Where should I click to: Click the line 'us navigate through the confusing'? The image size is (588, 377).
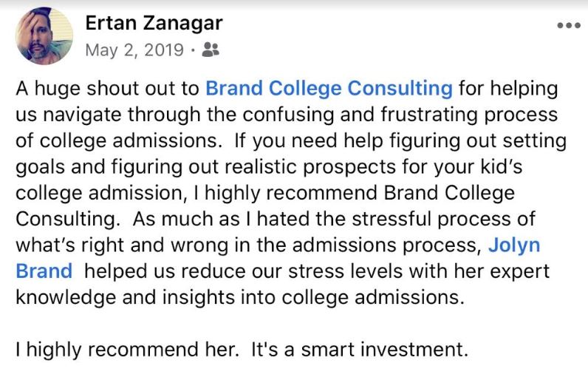287,115
